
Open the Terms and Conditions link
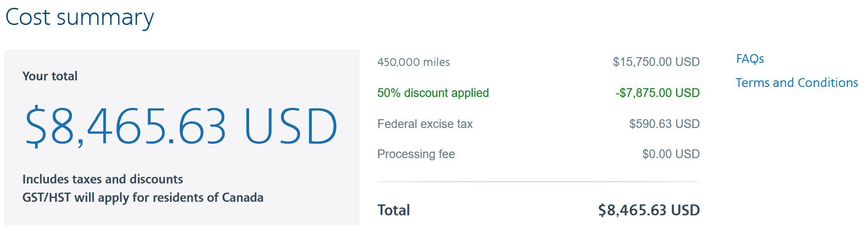click(797, 83)
